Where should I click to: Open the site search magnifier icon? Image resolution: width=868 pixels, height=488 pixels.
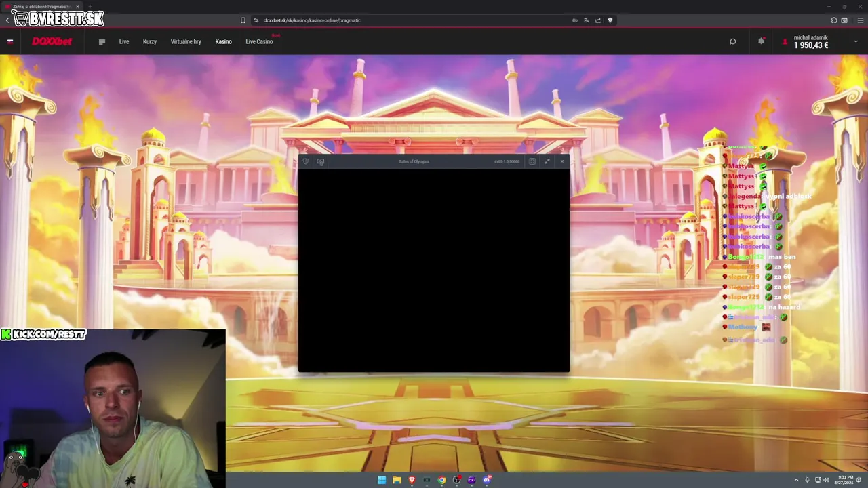(x=732, y=41)
